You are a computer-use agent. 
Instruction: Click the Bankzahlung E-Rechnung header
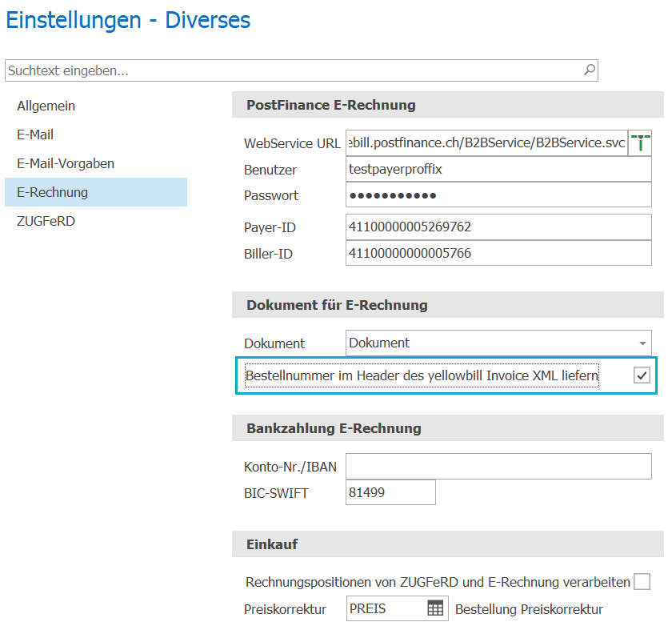tap(448, 428)
